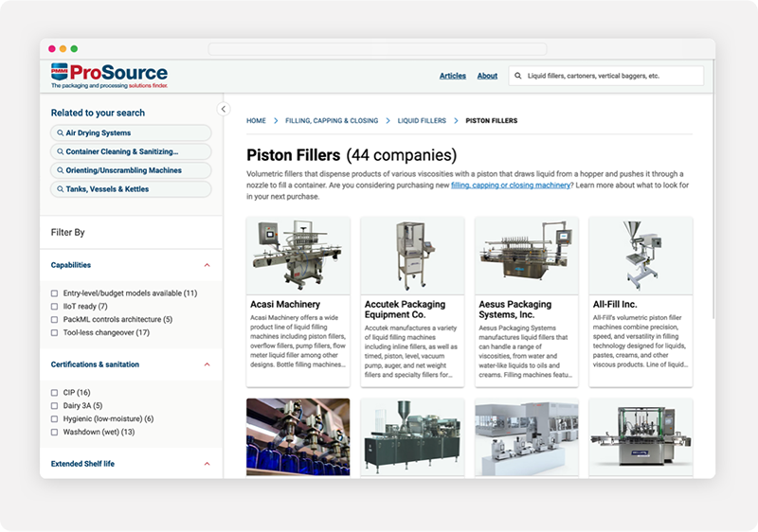The width and height of the screenshot is (758, 532).
Task: Navigate to Liquid Fillers breadcrumb
Action: [x=422, y=120]
